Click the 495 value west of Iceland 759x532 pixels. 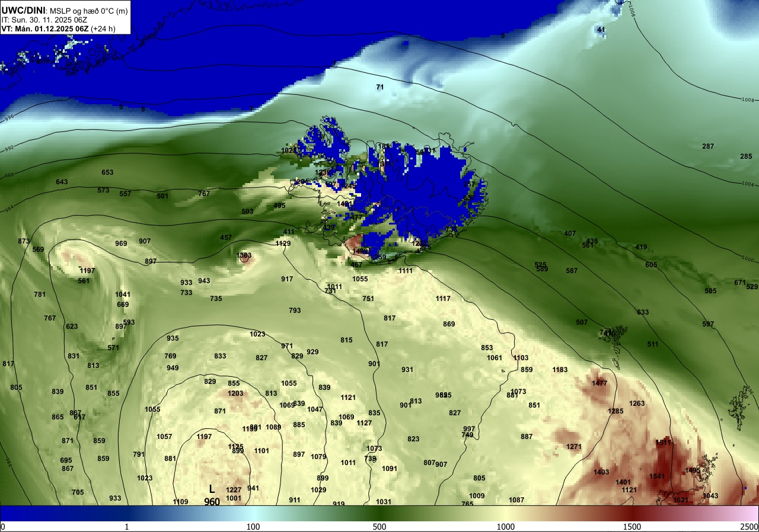(279, 206)
